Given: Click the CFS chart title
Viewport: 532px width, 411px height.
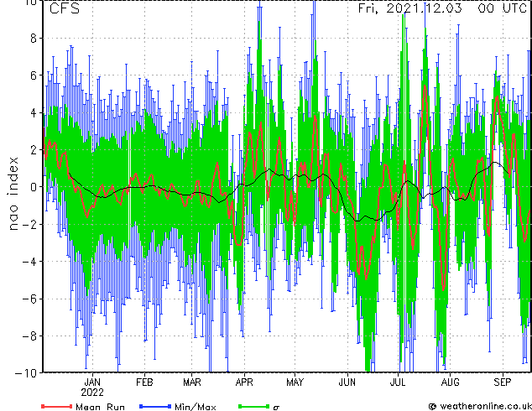Looking at the screenshot, I should (x=65, y=8).
